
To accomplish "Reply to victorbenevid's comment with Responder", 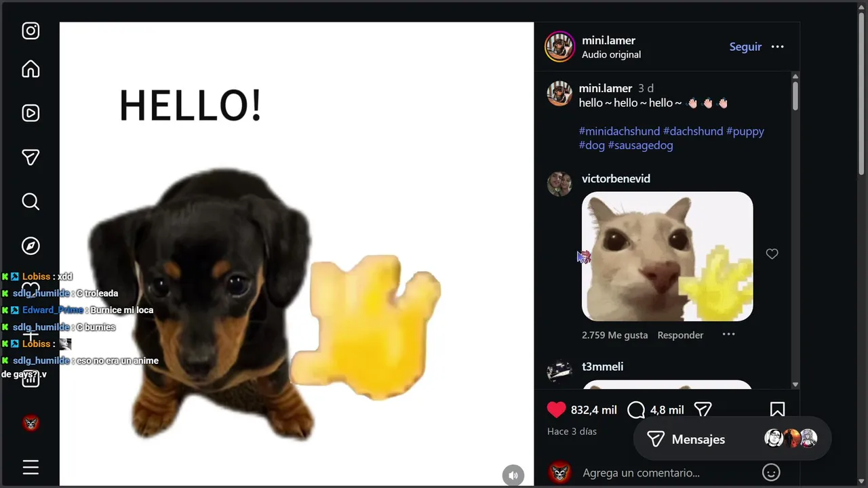I will coord(680,335).
